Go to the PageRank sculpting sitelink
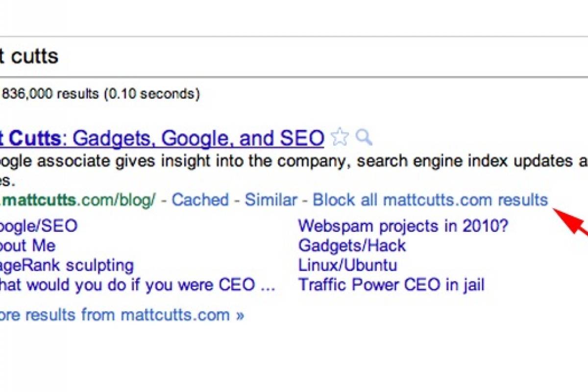Viewport: 588px width, 392px height. pyautogui.click(x=67, y=266)
